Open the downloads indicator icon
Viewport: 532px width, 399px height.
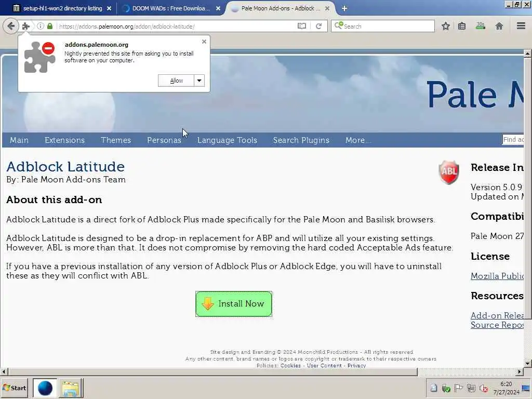(x=481, y=26)
